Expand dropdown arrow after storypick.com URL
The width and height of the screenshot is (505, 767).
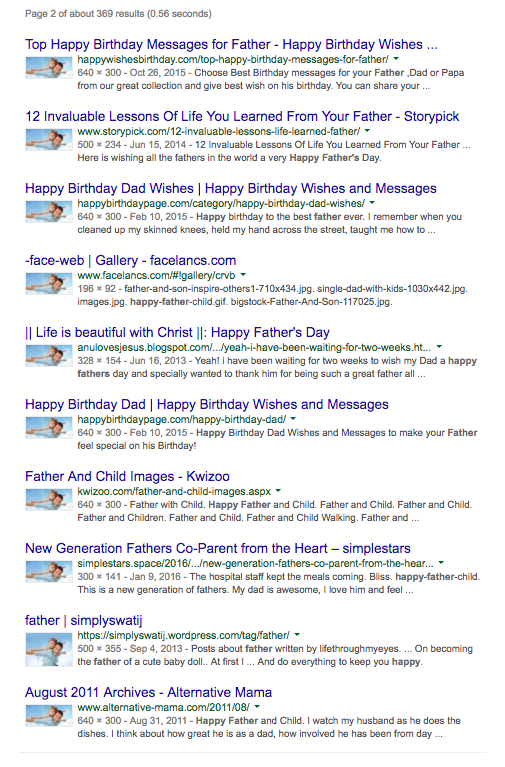coord(367,131)
